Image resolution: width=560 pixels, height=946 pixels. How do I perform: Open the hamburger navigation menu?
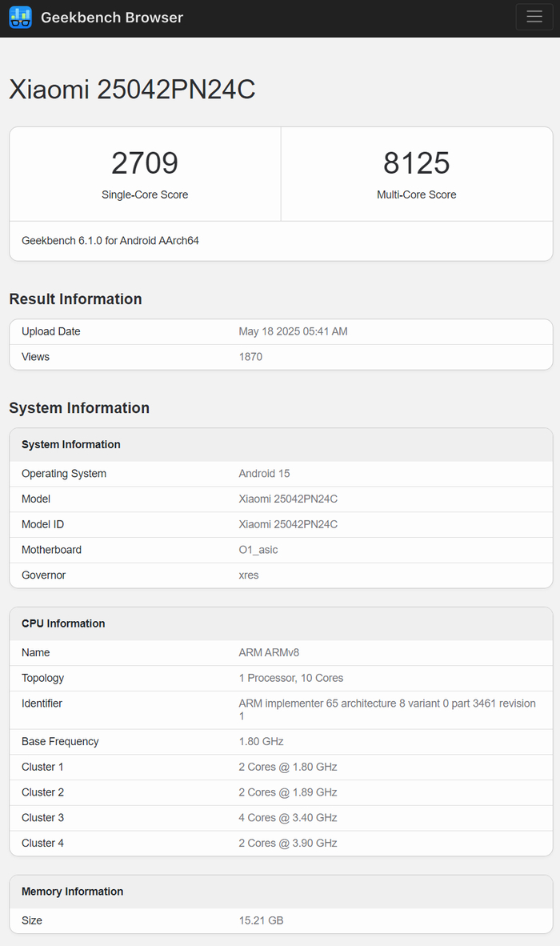pos(534,18)
